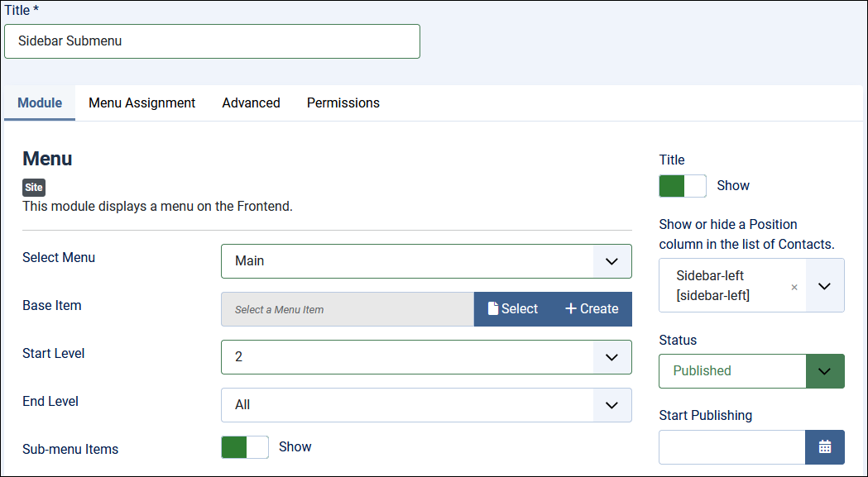Click the Base Item menu item field
Viewport: 868px width, 477px height.
pyautogui.click(x=348, y=309)
